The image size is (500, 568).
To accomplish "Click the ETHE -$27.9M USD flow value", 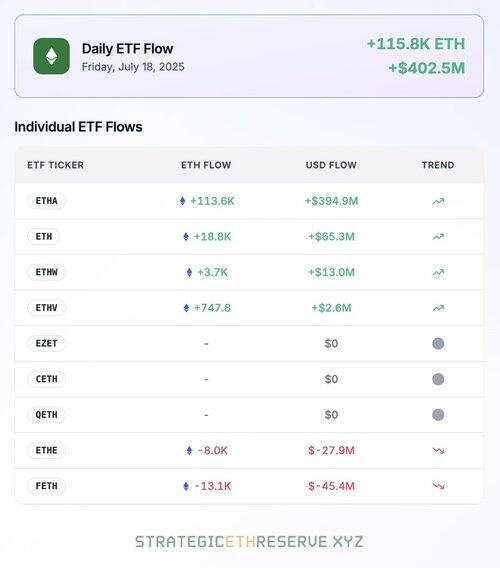I will coord(331,451).
